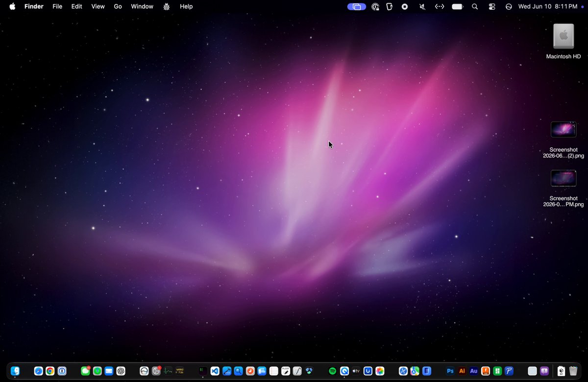Open the Go menu
Image resolution: width=588 pixels, height=382 pixels.
118,6
